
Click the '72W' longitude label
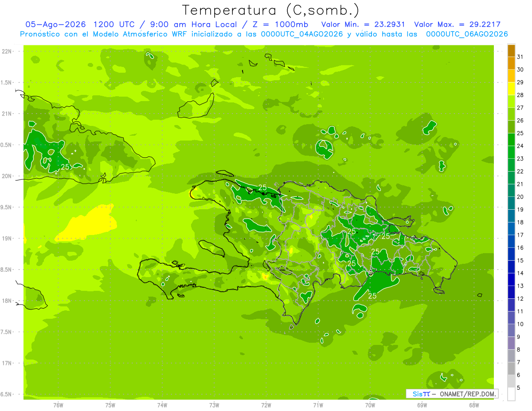click(x=266, y=405)
